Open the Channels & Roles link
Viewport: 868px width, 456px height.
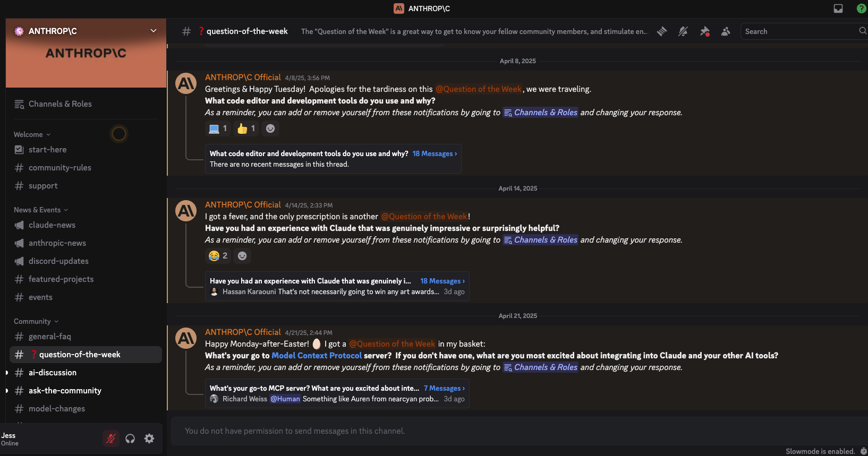point(545,112)
